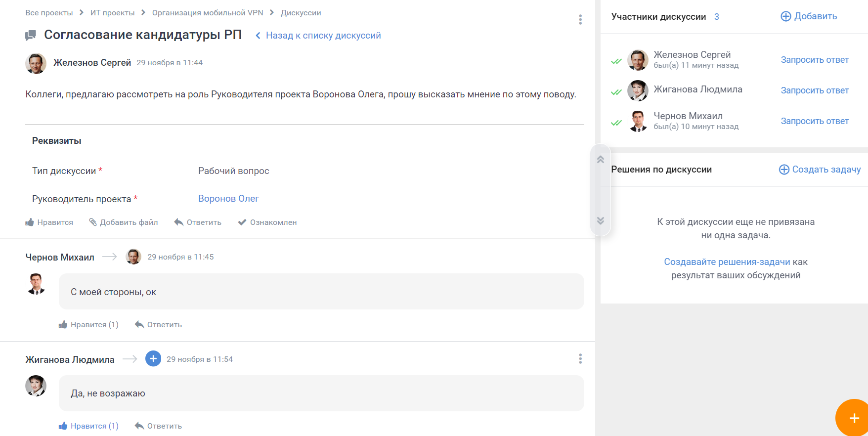The image size is (868, 436).
Task: Click the paperclip Add file icon
Action: pyautogui.click(x=93, y=222)
